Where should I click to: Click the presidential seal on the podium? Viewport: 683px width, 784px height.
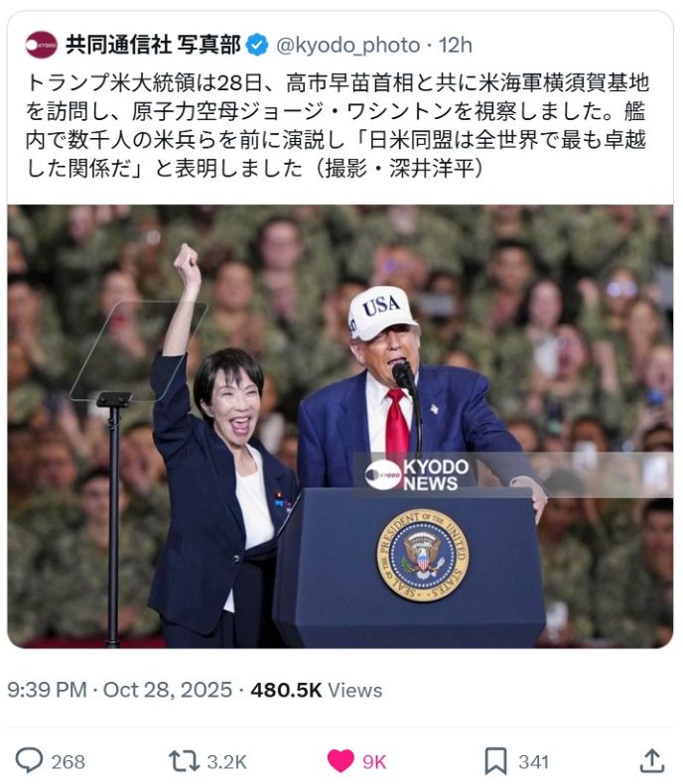pos(423,556)
